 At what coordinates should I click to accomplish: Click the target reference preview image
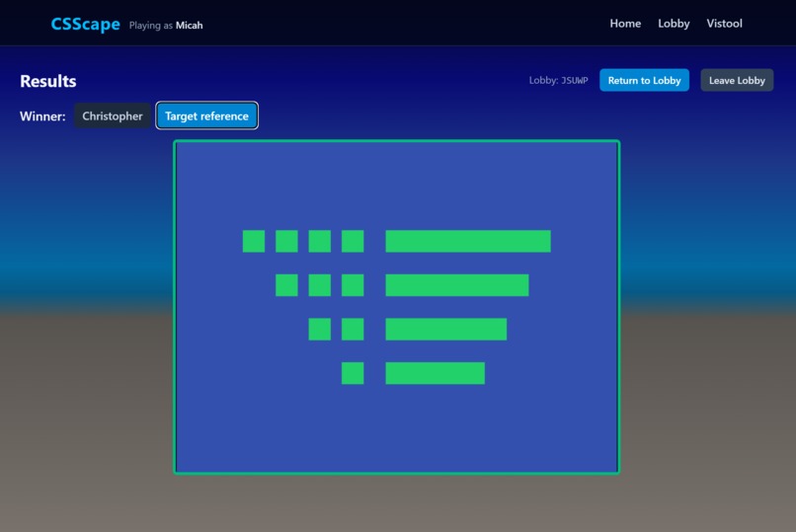[x=396, y=307]
